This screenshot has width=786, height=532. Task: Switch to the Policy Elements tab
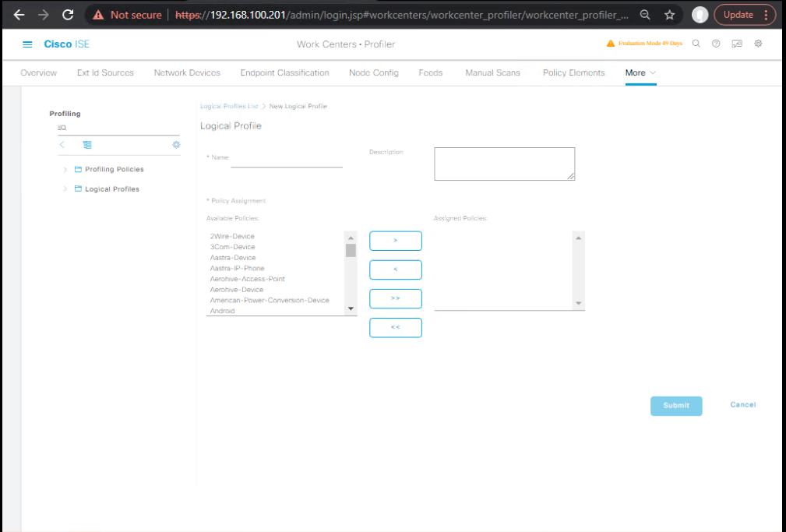[x=574, y=72]
